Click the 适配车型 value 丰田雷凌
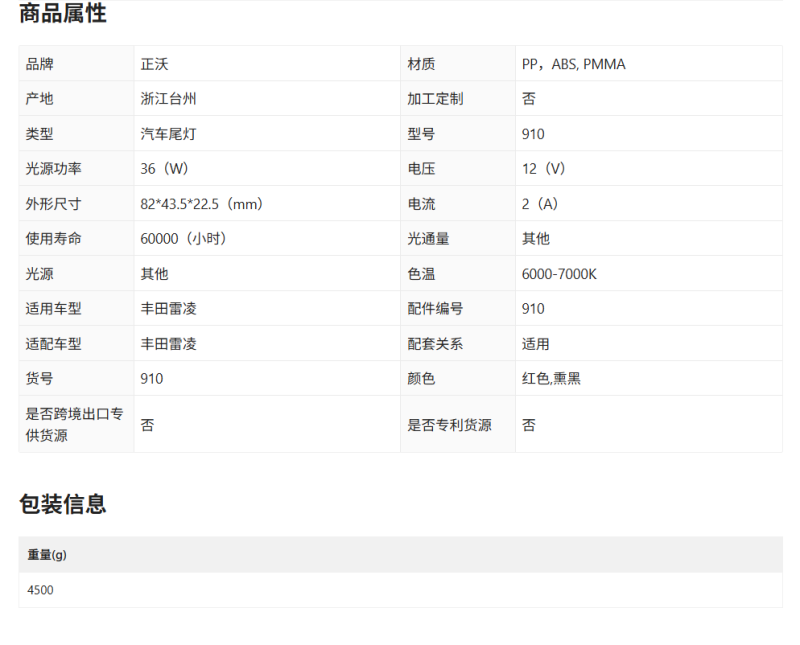This screenshot has width=800, height=645. [x=168, y=344]
